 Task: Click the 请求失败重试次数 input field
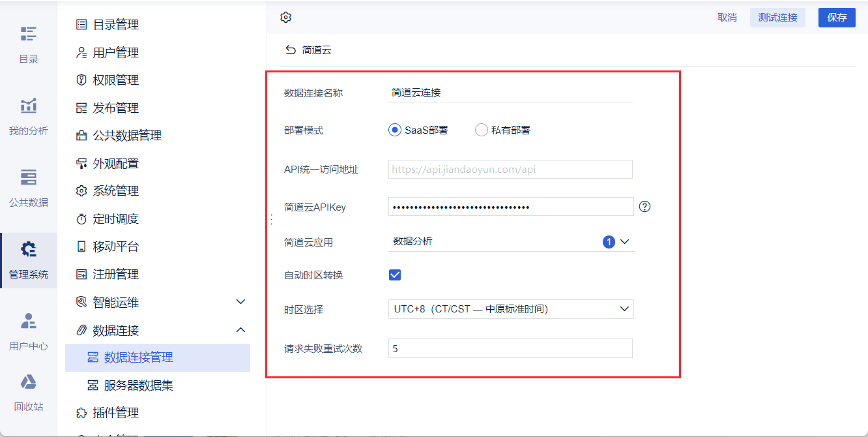pyautogui.click(x=511, y=348)
